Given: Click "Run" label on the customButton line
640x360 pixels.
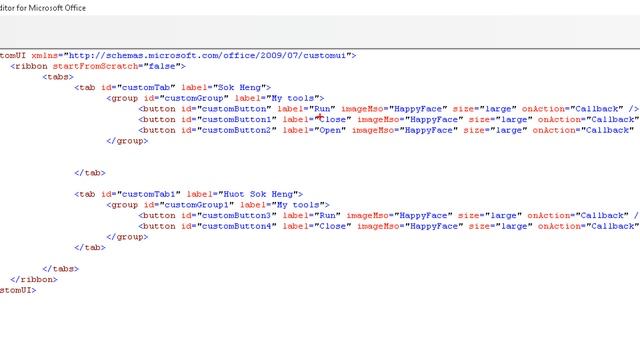Looking at the screenshot, I should tap(322, 109).
